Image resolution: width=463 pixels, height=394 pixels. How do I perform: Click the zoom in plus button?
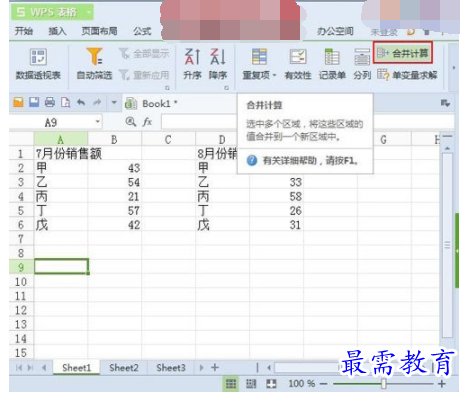(442, 384)
